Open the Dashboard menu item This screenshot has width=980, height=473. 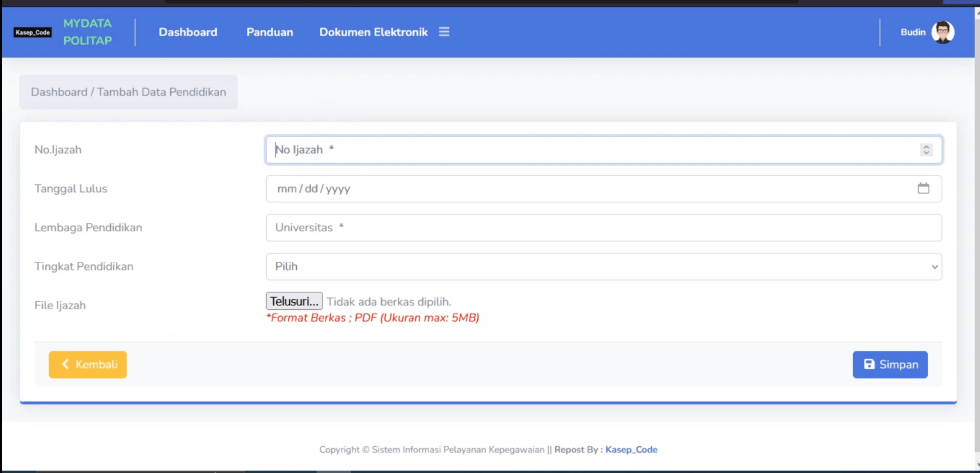(x=188, y=32)
